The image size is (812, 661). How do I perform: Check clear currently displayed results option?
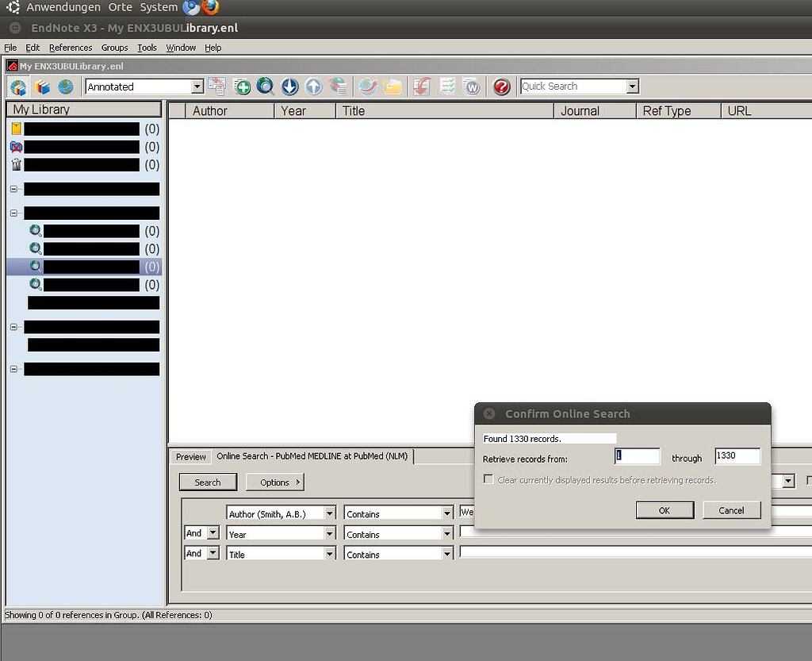pos(488,478)
